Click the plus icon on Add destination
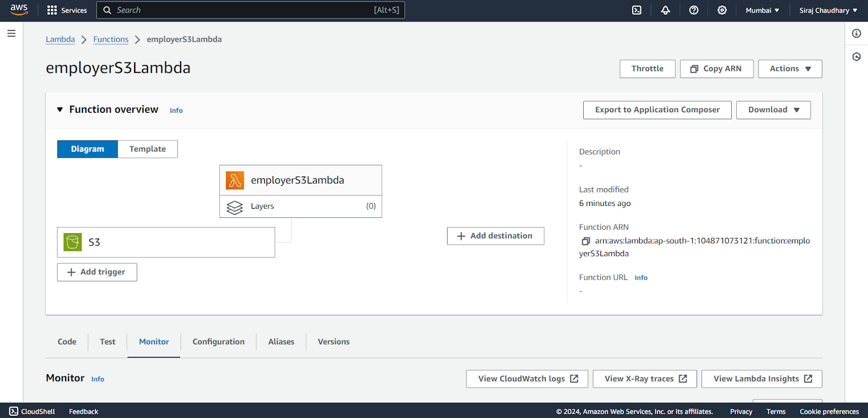Viewport: 868px width, 418px height. (x=461, y=236)
